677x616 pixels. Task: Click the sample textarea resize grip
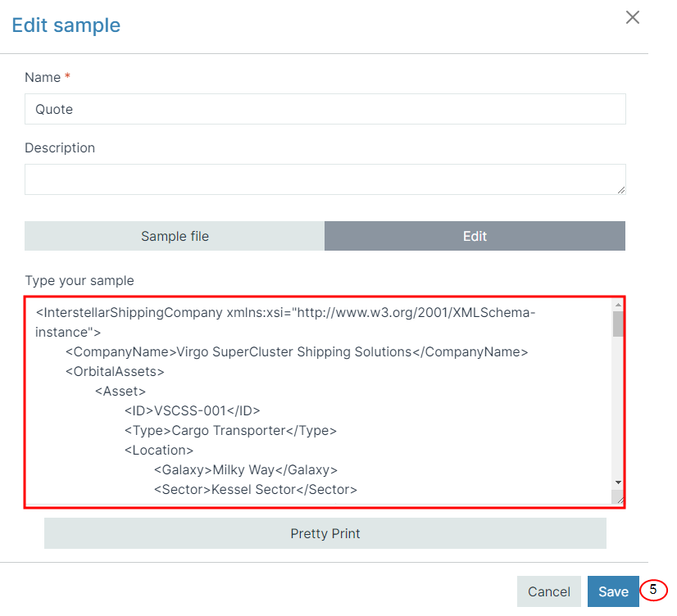618,499
